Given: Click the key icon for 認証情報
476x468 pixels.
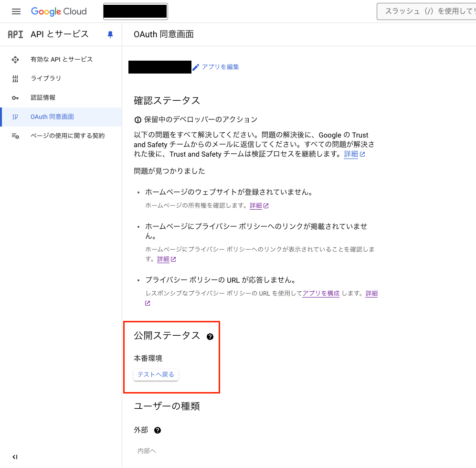Looking at the screenshot, I should 15,98.
